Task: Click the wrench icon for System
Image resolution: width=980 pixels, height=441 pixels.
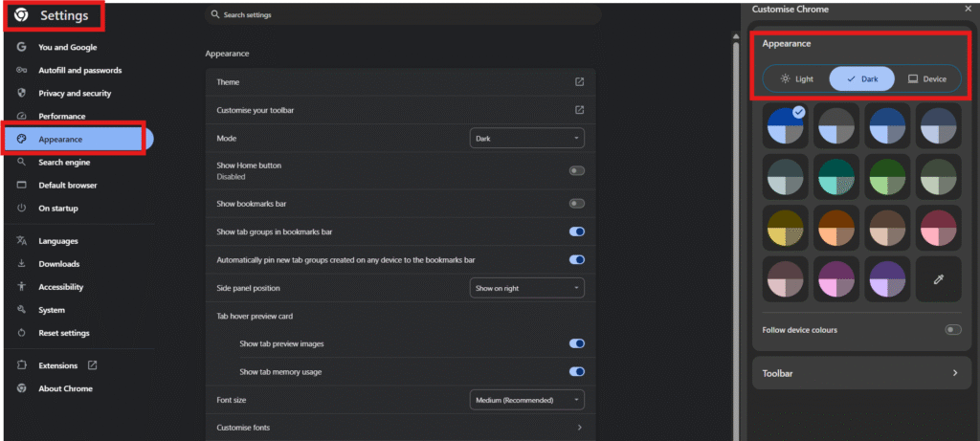Action: [21, 310]
